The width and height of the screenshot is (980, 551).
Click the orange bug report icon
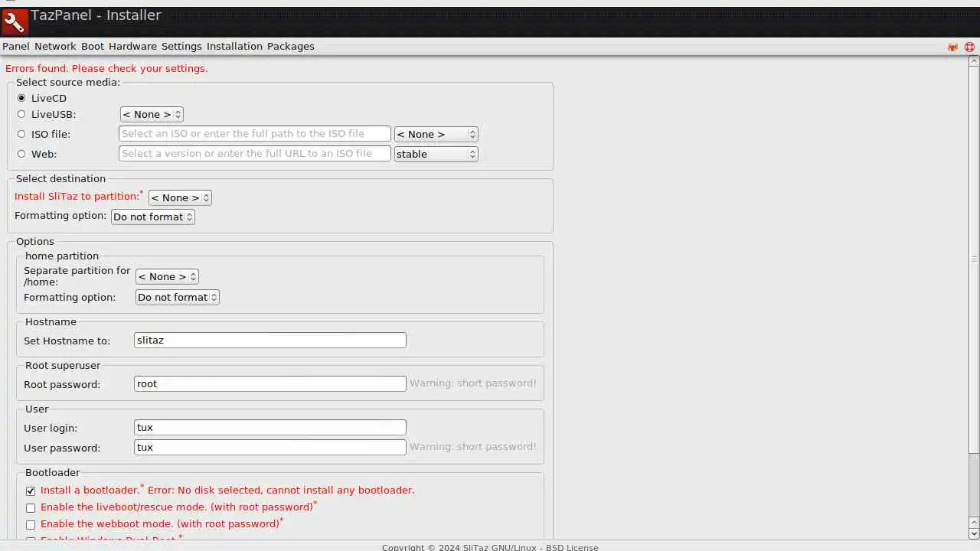[952, 47]
